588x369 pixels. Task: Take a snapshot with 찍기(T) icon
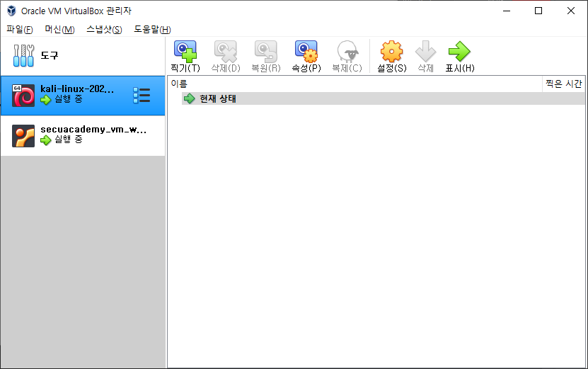tap(185, 52)
